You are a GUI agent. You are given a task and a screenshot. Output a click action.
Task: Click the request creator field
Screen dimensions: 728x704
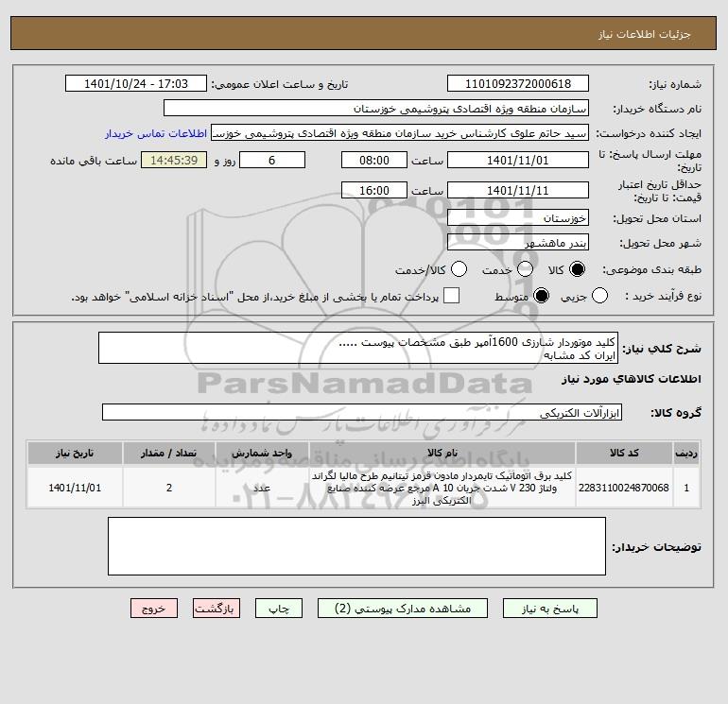[x=400, y=133]
